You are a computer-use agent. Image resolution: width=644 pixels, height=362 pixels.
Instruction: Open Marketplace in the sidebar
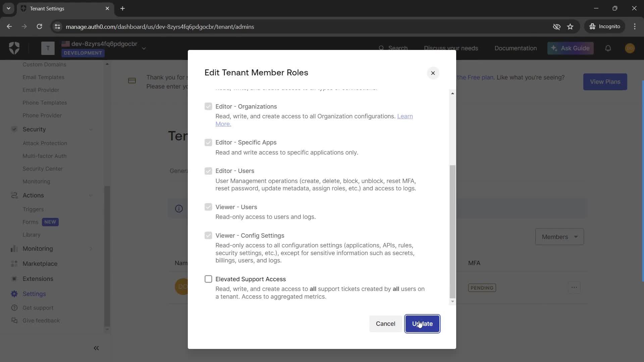[40, 263]
